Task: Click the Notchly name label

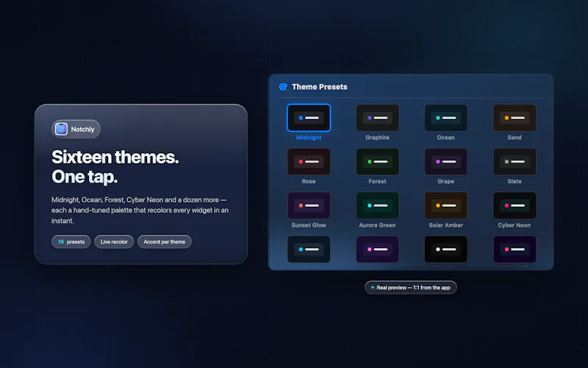Action: pyautogui.click(x=82, y=130)
